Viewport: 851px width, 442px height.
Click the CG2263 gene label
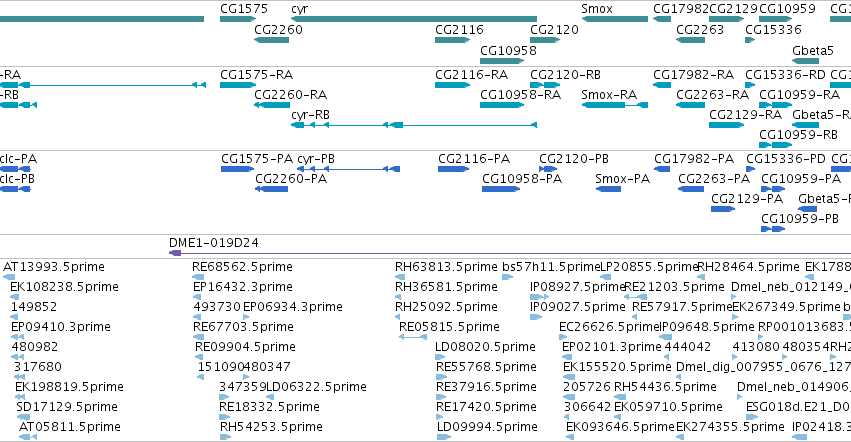click(700, 29)
